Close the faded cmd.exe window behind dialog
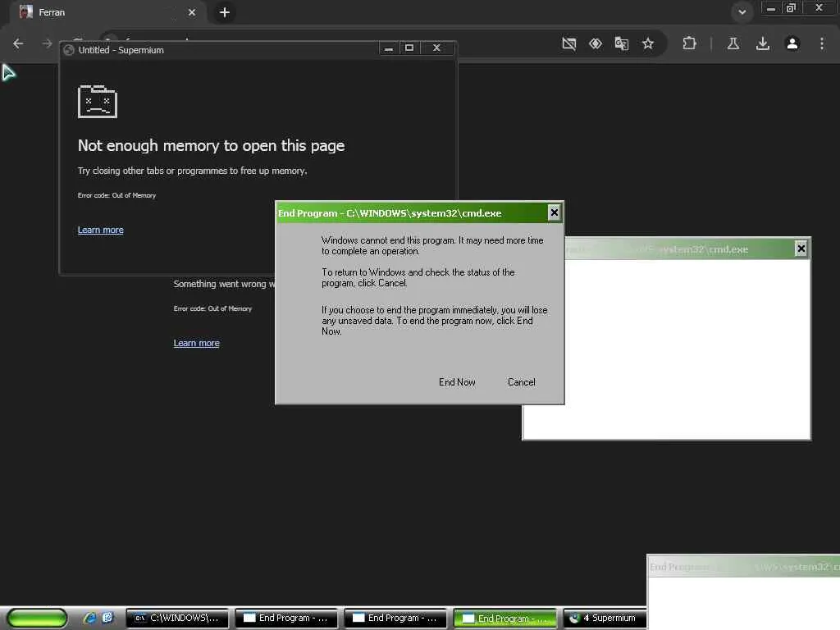Viewport: 840px width, 630px height. [801, 249]
